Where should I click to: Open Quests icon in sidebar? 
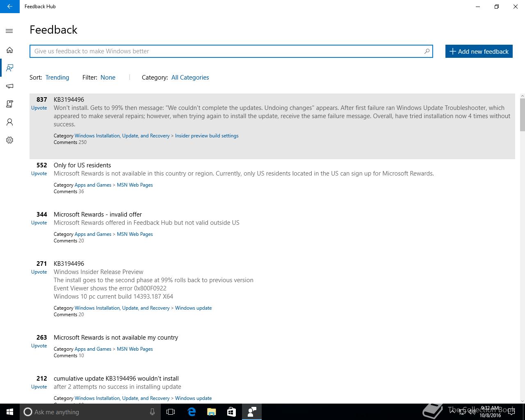[9, 104]
